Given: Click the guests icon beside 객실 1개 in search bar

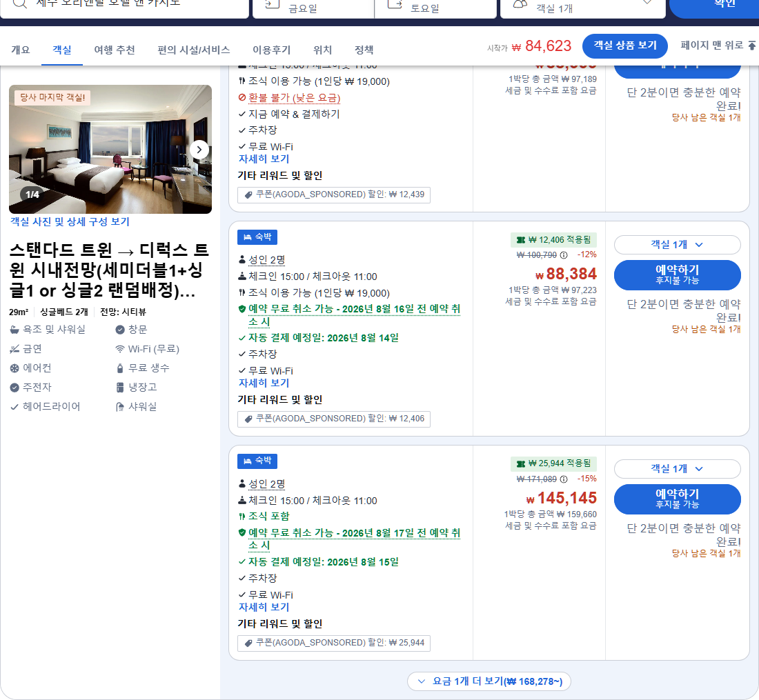Looking at the screenshot, I should [520, 4].
